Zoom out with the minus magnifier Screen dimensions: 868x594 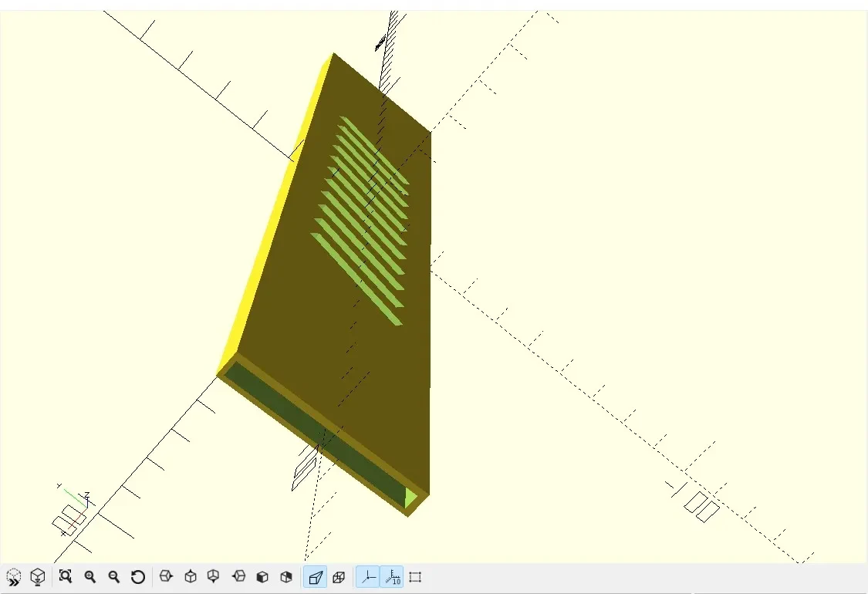pyautogui.click(x=114, y=577)
